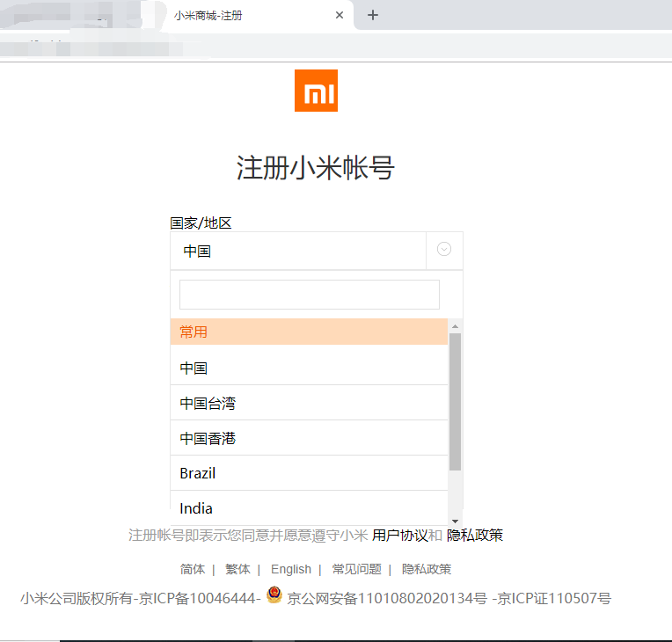Open the bold 隐私政策 agreement link
This screenshot has height=642, width=672.
[x=475, y=535]
